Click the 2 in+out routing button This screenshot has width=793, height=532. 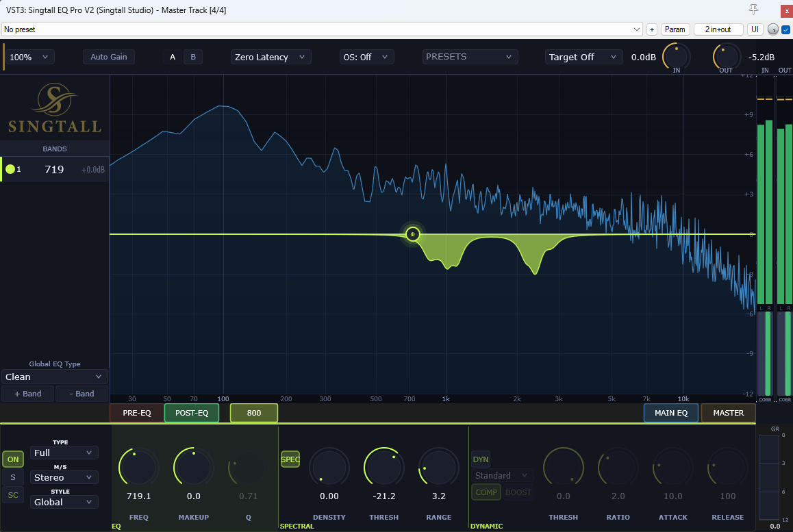(718, 29)
